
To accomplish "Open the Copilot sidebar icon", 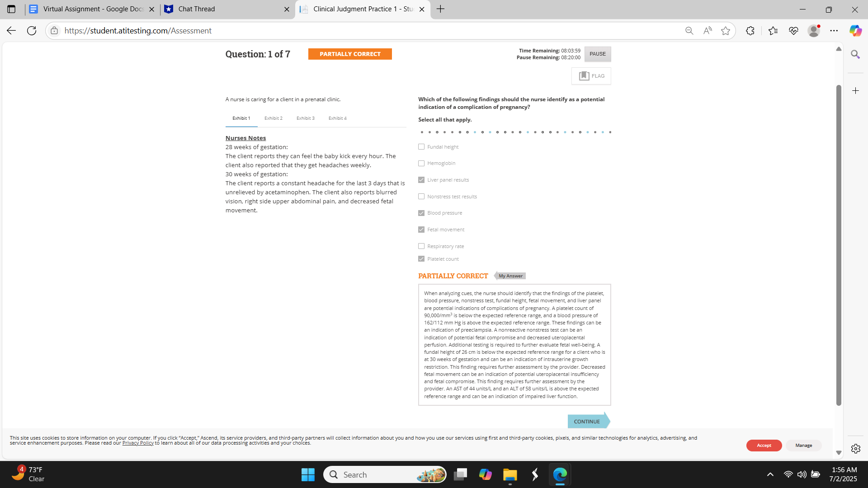I will 855,31.
